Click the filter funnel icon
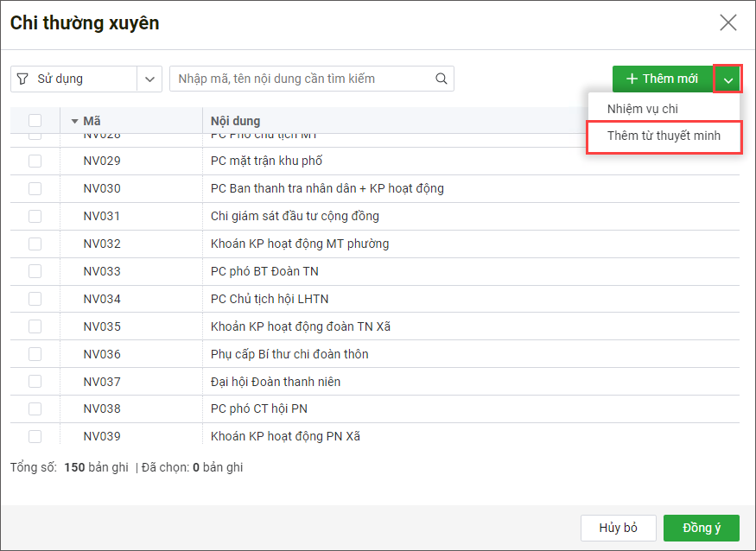Image resolution: width=756 pixels, height=551 pixels. tap(22, 79)
